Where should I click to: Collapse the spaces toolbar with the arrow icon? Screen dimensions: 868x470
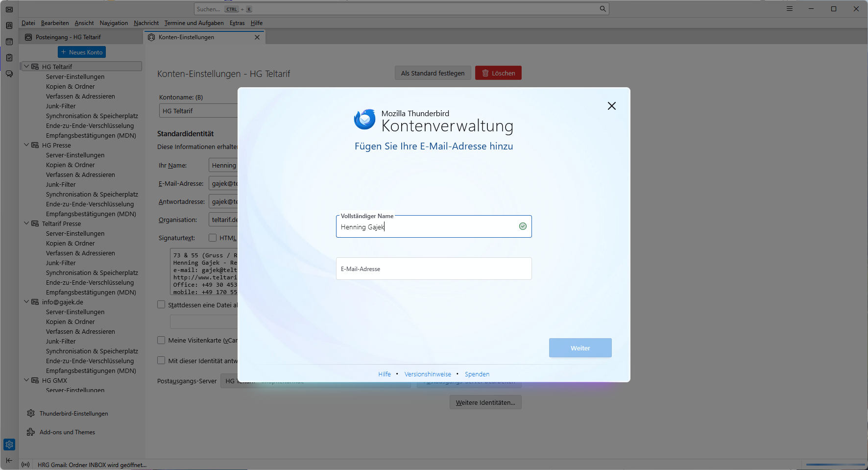click(x=9, y=460)
